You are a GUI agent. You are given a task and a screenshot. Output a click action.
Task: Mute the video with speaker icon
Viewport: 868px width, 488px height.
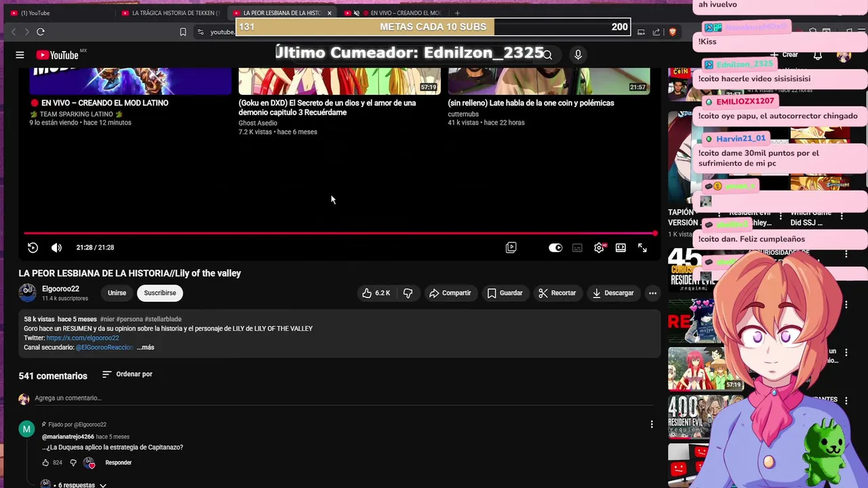(x=56, y=247)
